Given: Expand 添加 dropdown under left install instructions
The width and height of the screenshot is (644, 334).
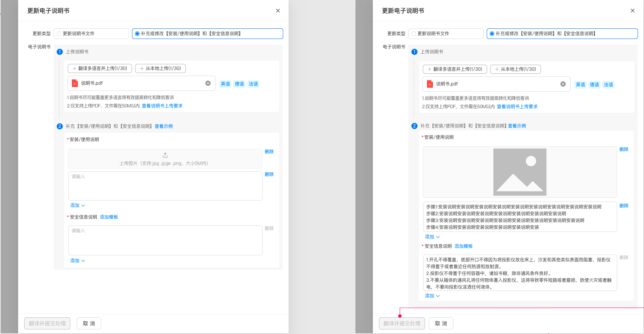Looking at the screenshot, I should (x=78, y=205).
